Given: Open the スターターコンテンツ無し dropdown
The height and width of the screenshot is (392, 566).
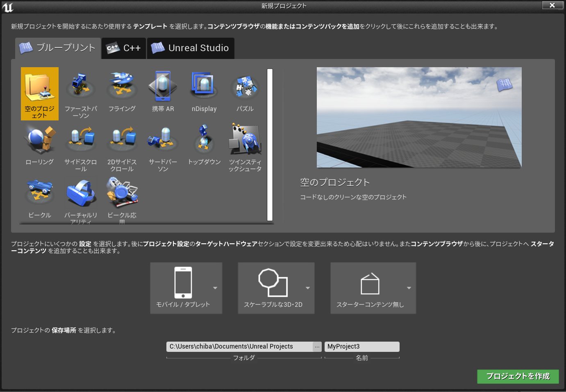Looking at the screenshot, I should (x=408, y=288).
